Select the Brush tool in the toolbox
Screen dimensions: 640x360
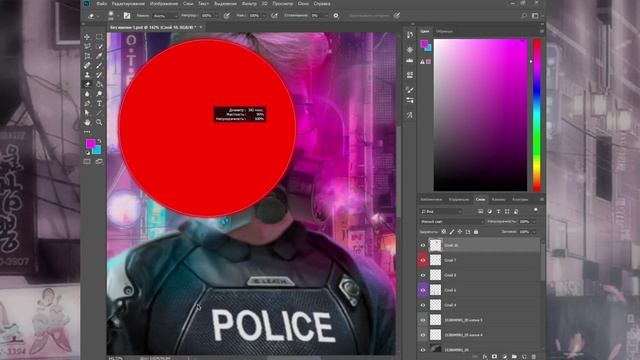99,65
